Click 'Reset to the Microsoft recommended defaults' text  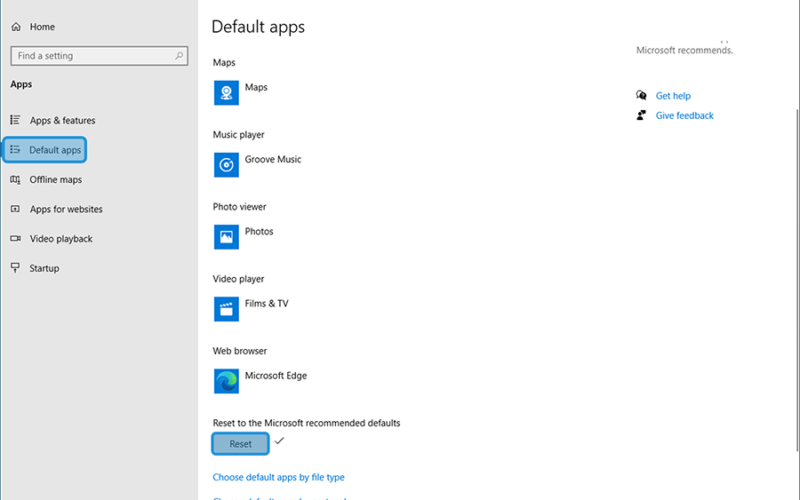coord(306,423)
